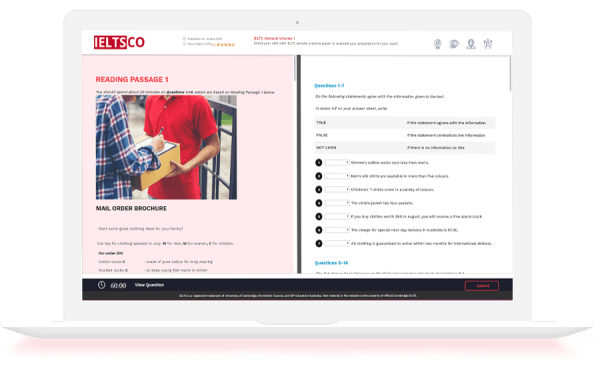Click the question 1 number badge
Image resolution: width=600 pixels, height=373 pixels.
point(319,163)
